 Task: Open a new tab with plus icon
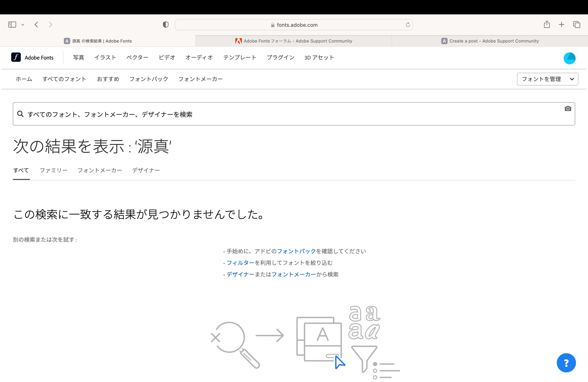(x=561, y=24)
